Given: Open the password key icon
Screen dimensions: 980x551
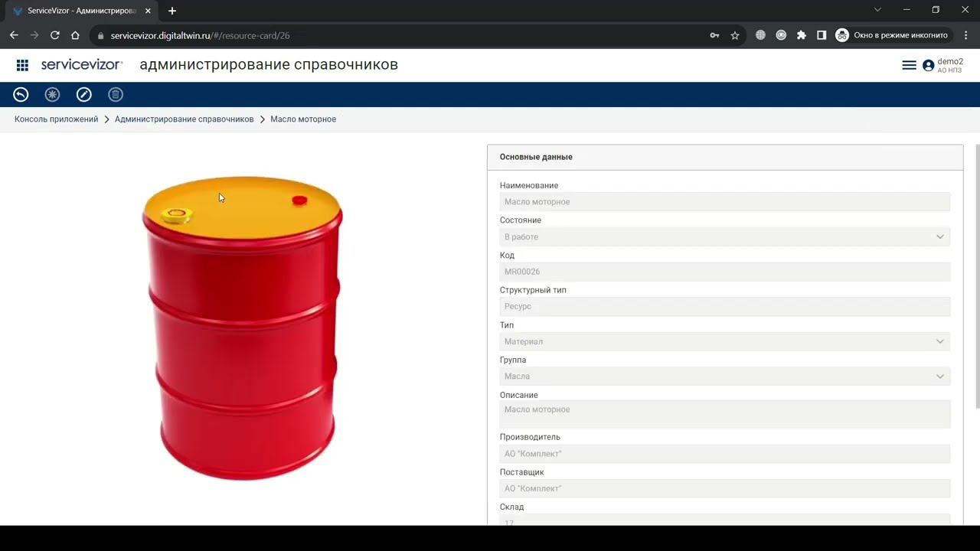Looking at the screenshot, I should point(714,35).
